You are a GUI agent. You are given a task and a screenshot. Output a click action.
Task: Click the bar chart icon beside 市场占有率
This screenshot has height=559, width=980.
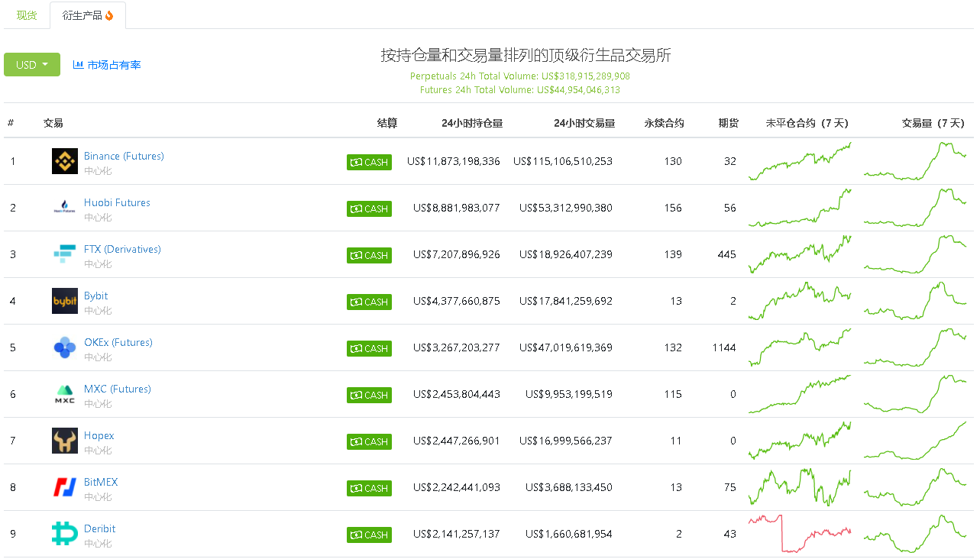click(78, 65)
